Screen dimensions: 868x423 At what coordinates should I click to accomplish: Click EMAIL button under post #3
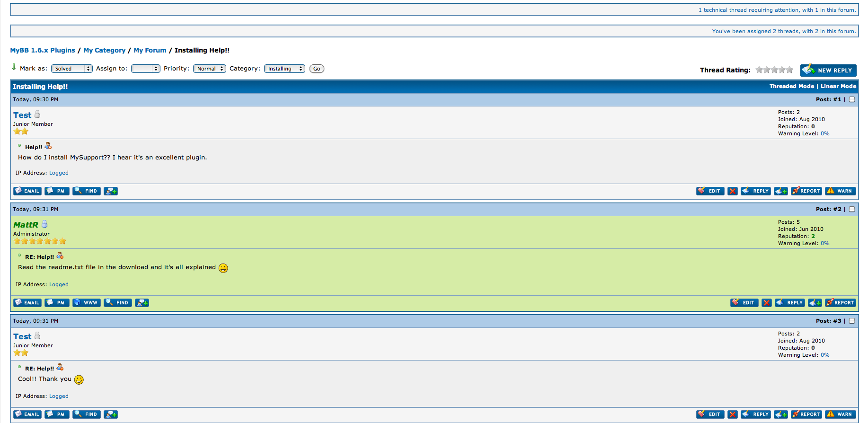(27, 414)
